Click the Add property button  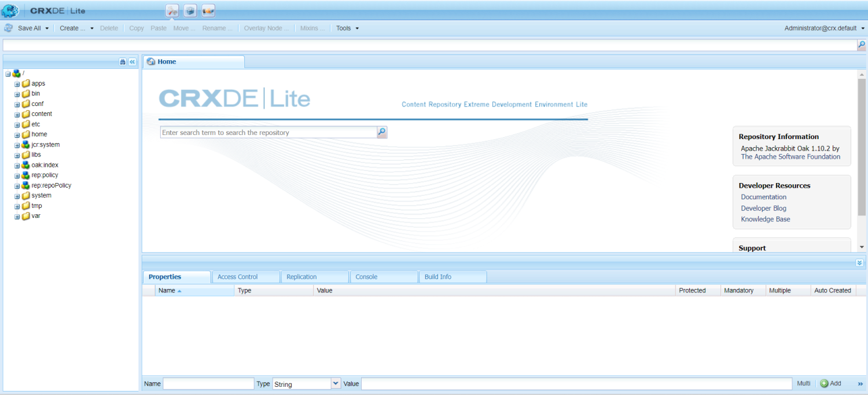tap(830, 383)
